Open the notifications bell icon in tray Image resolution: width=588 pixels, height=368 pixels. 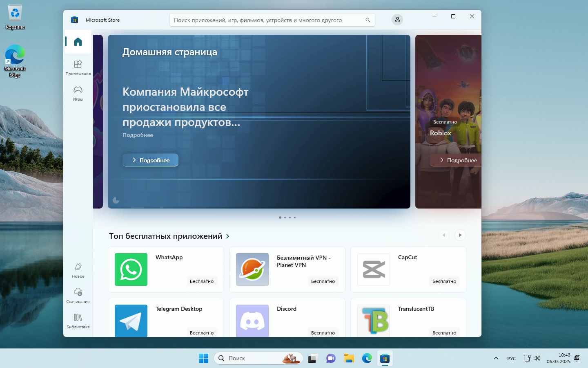pyautogui.click(x=577, y=358)
